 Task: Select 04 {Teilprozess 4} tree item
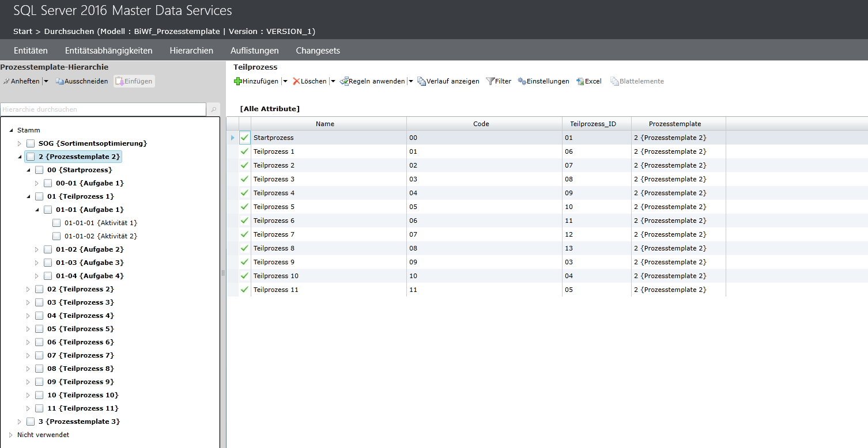[80, 316]
